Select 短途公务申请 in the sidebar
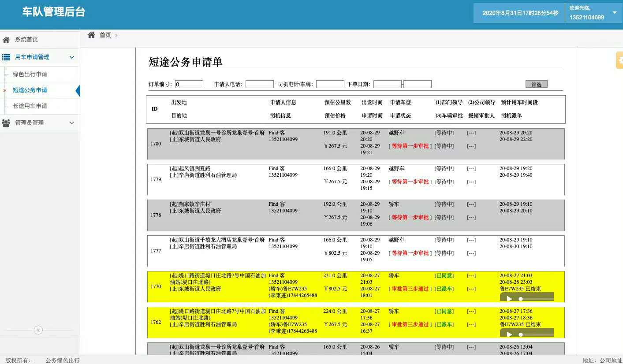 point(30,90)
